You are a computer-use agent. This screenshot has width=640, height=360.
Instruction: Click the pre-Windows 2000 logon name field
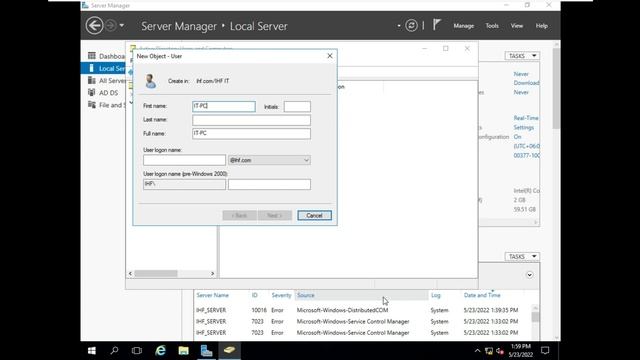269,184
